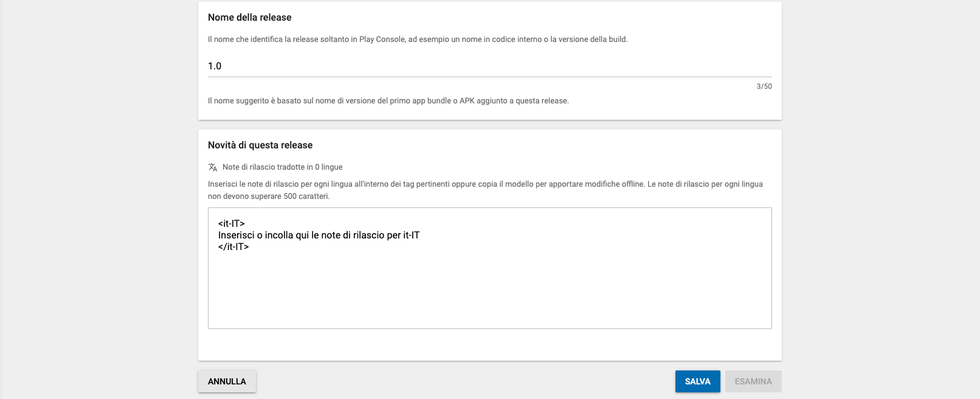Click 'Inserisci le note di rilascio per ogni lingua' instructions
Screen dimensions: 980x399
(485, 190)
